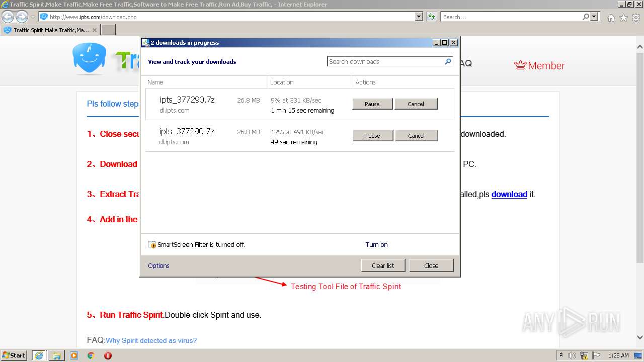Click the download hyperlink in step 3
Image resolution: width=644 pixels, height=362 pixels.
(509, 194)
